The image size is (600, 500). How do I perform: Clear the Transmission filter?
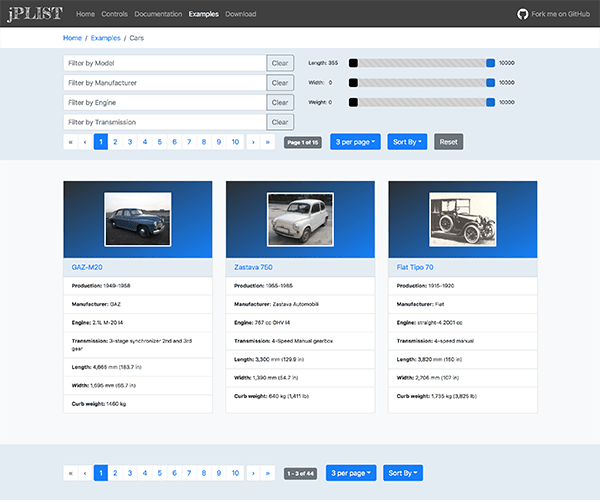point(280,122)
